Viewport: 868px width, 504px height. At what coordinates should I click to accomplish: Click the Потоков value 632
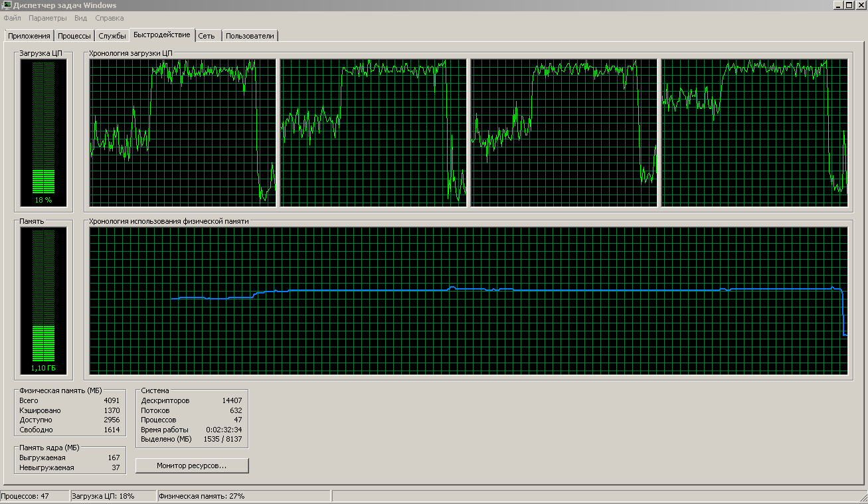[x=236, y=410]
